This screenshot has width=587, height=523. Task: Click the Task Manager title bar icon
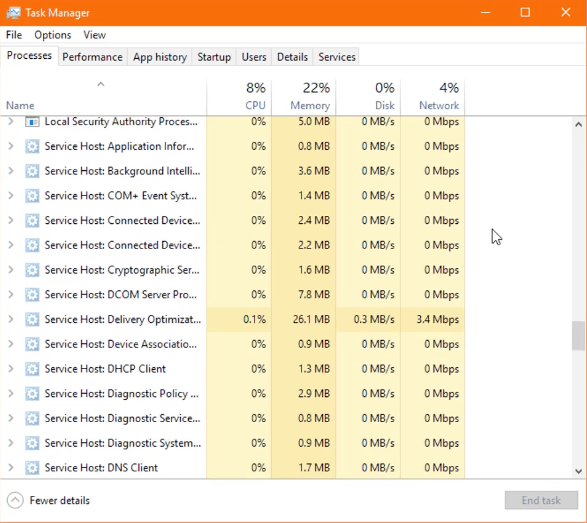pyautogui.click(x=13, y=13)
